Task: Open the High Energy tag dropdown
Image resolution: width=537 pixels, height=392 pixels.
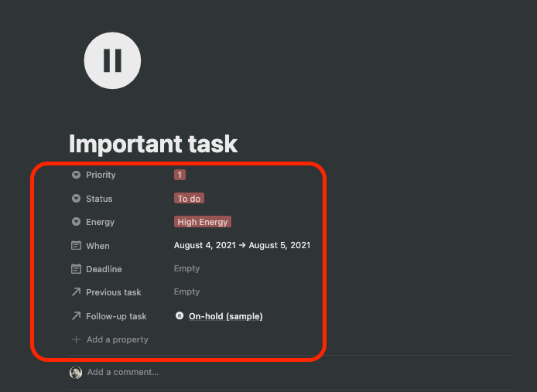Action: point(203,222)
